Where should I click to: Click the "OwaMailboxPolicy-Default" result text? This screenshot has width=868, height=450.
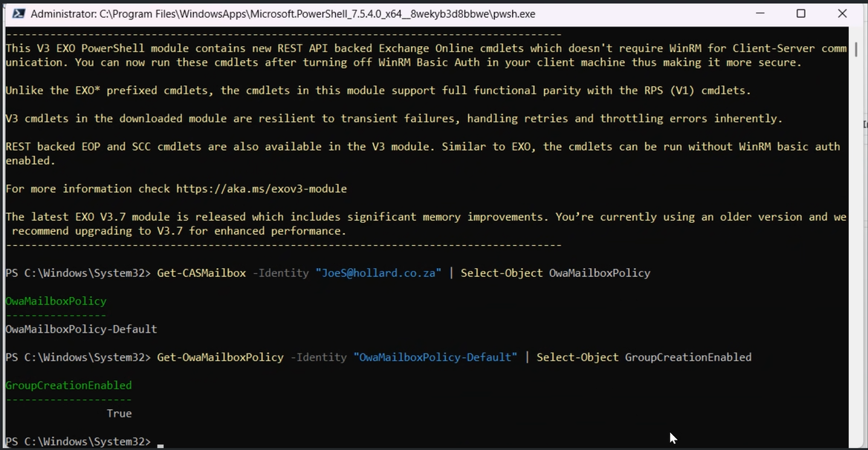[x=80, y=329]
